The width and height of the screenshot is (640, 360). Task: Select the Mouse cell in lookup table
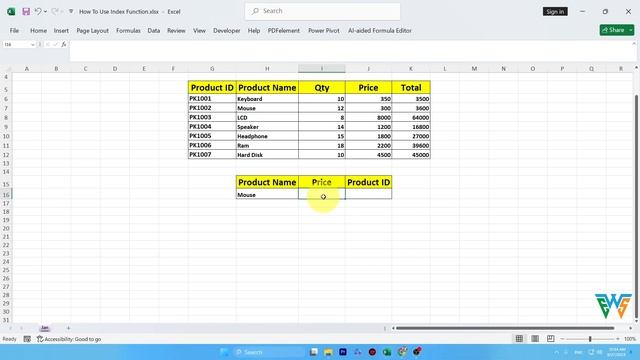pos(267,195)
